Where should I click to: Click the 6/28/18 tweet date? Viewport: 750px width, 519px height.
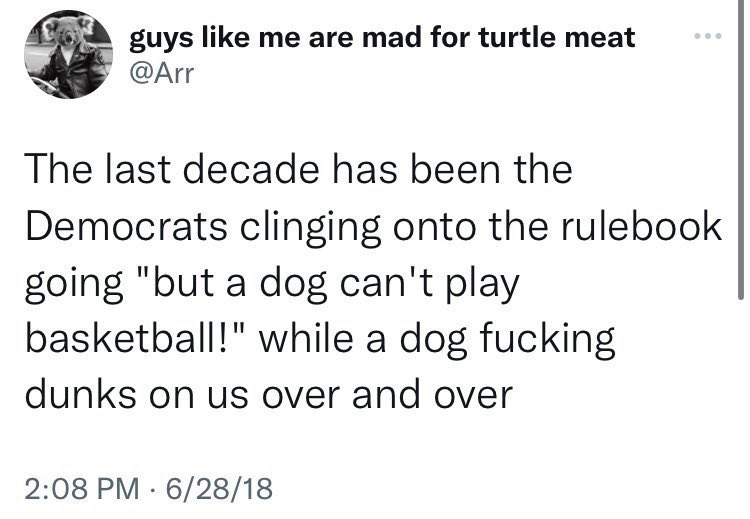(x=217, y=490)
